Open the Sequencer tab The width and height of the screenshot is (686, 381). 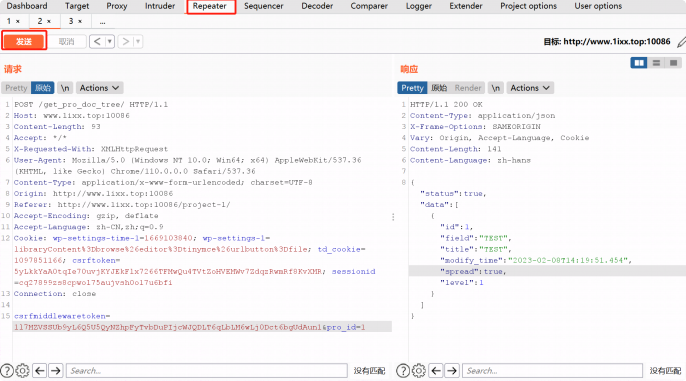(263, 6)
